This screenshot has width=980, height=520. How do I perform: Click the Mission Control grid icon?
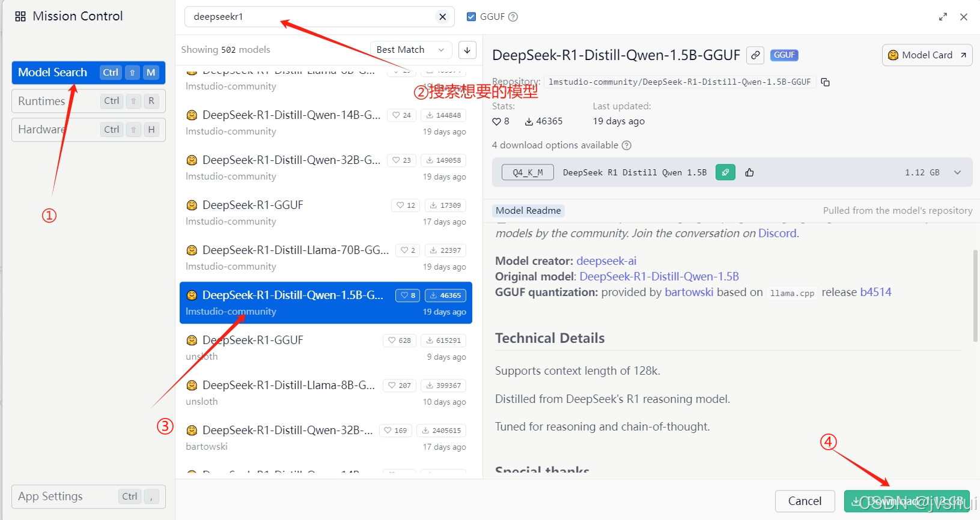point(20,16)
